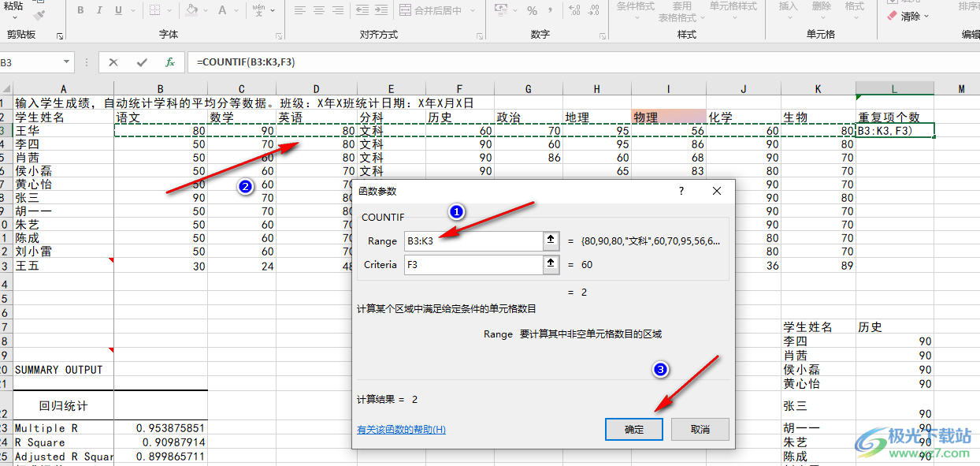
Task: Toggle Bold formatting in ribbon
Action: pyautogui.click(x=80, y=10)
